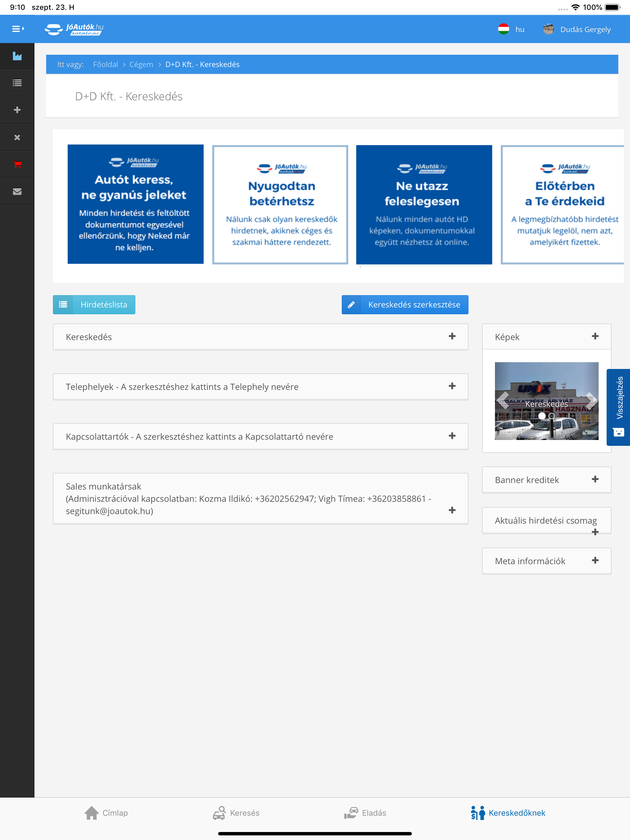Open the Címlap tab label
The width and height of the screenshot is (630, 840).
(x=115, y=813)
